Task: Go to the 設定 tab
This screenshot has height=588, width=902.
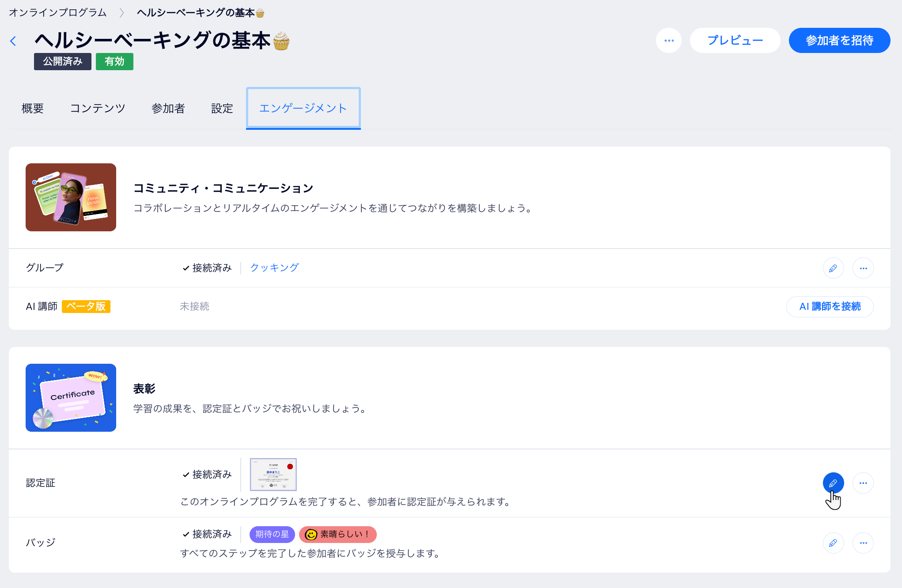Action: pyautogui.click(x=222, y=108)
